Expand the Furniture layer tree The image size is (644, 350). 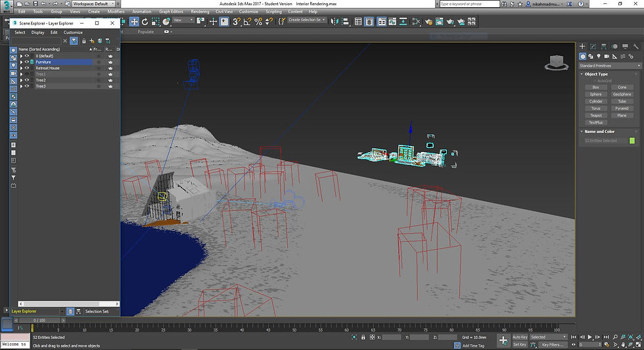coord(21,62)
